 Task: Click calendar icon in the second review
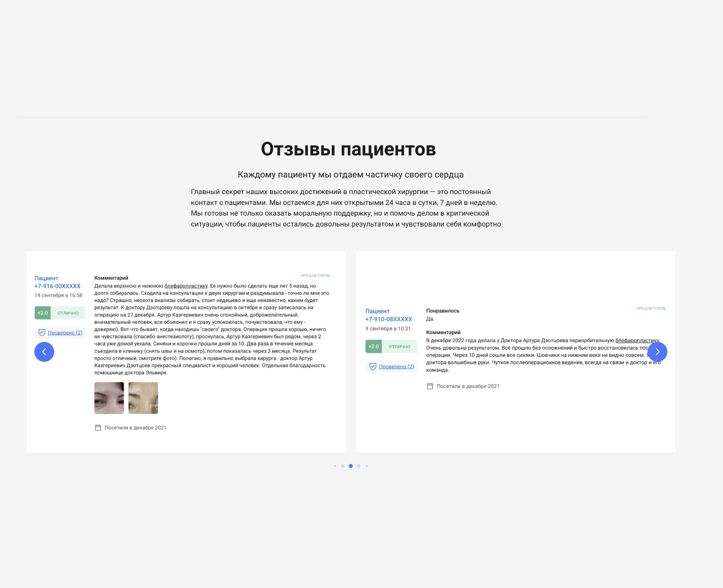tap(430, 386)
